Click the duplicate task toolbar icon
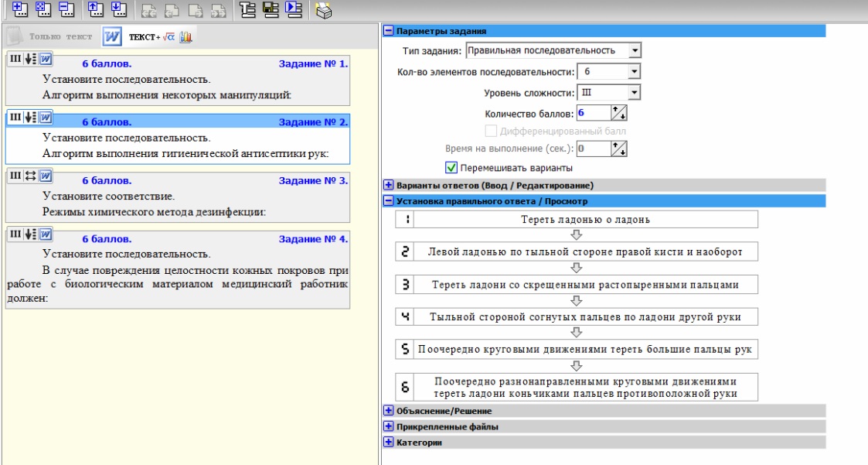The image size is (868, 465). point(43,9)
